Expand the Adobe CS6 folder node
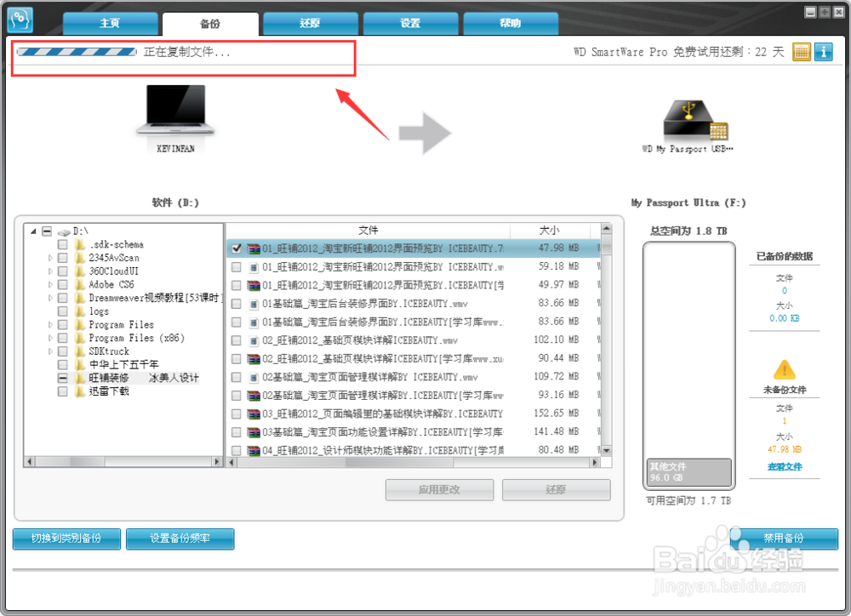Image resolution: width=851 pixels, height=616 pixels. coord(49,284)
